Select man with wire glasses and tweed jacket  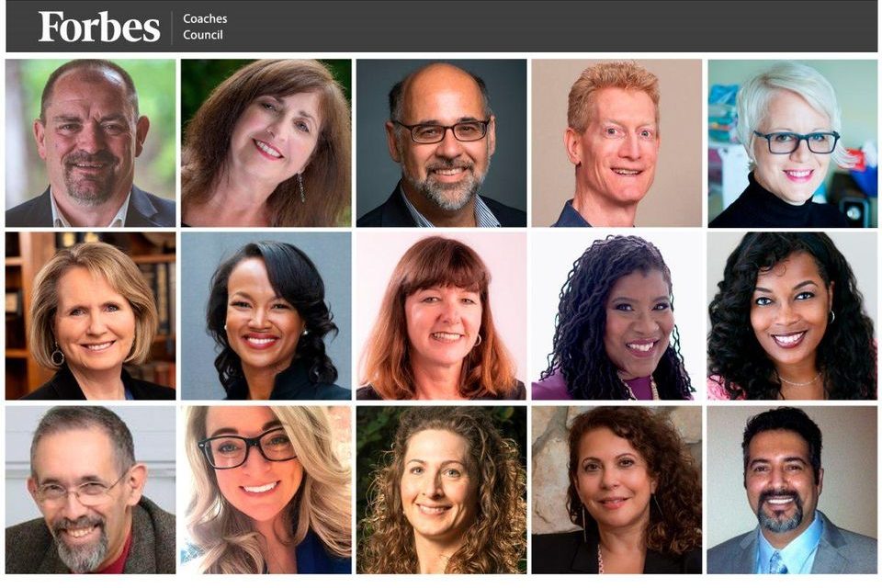91,490
